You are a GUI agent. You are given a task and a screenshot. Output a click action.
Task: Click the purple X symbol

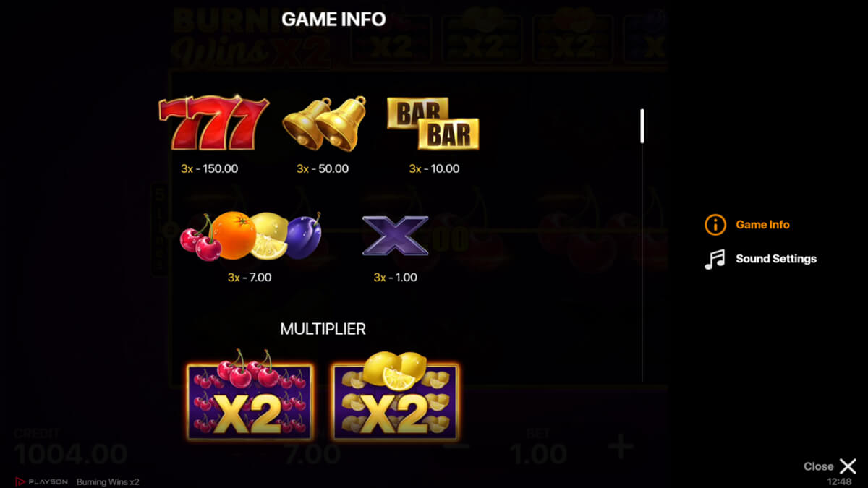point(395,235)
